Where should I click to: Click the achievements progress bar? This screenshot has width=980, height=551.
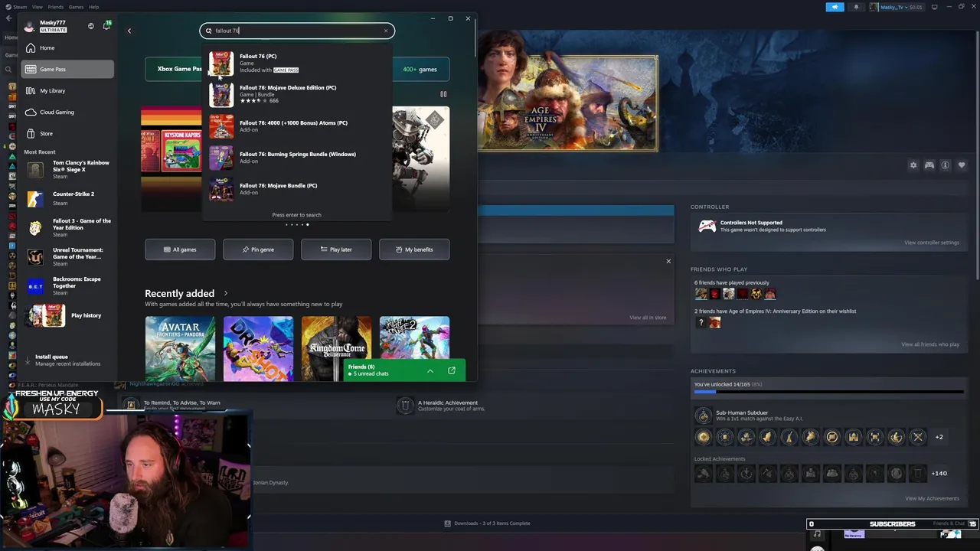[828, 392]
